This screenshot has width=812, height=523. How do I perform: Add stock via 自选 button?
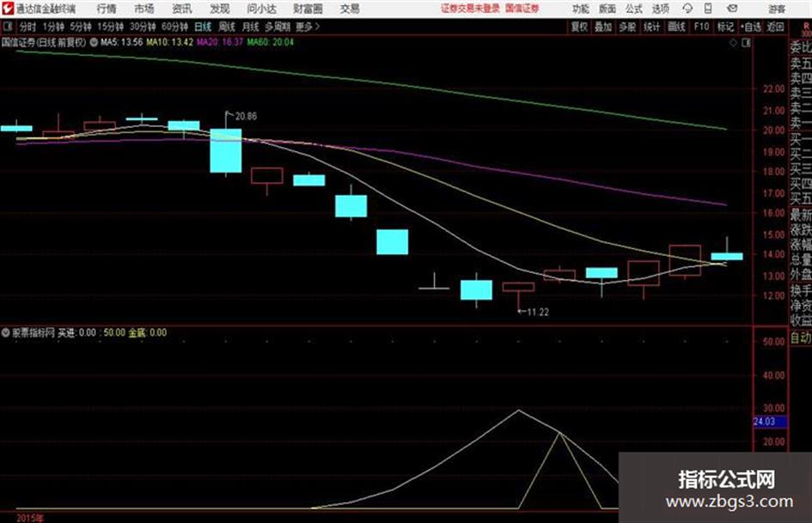[x=751, y=27]
